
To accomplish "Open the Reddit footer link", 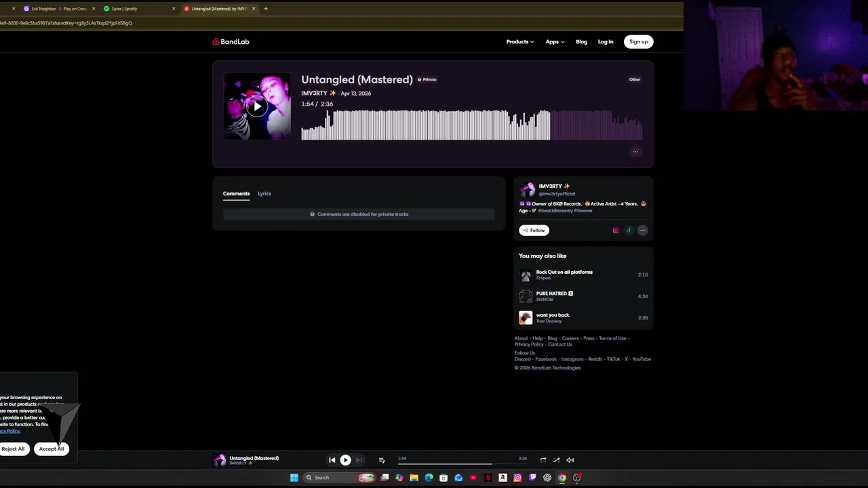I will point(595,359).
